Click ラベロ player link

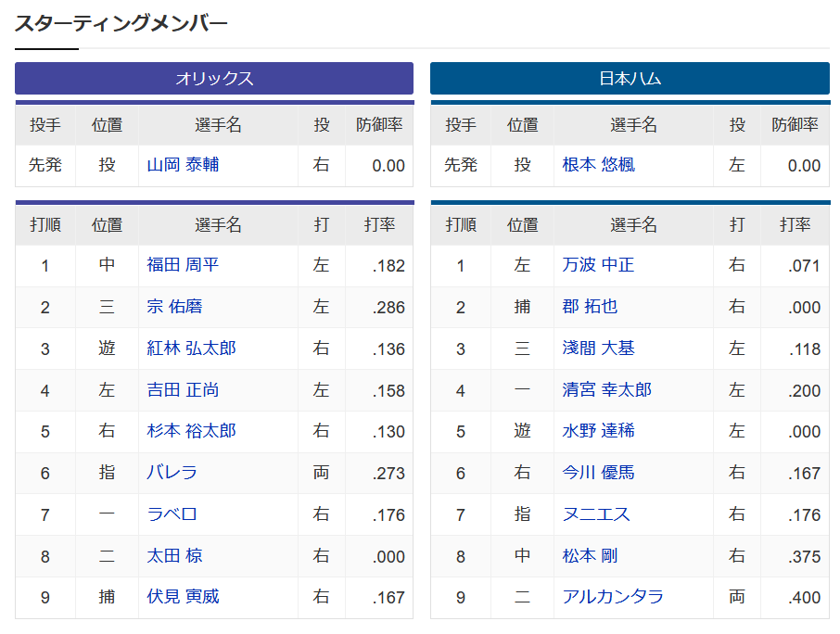tap(172, 514)
